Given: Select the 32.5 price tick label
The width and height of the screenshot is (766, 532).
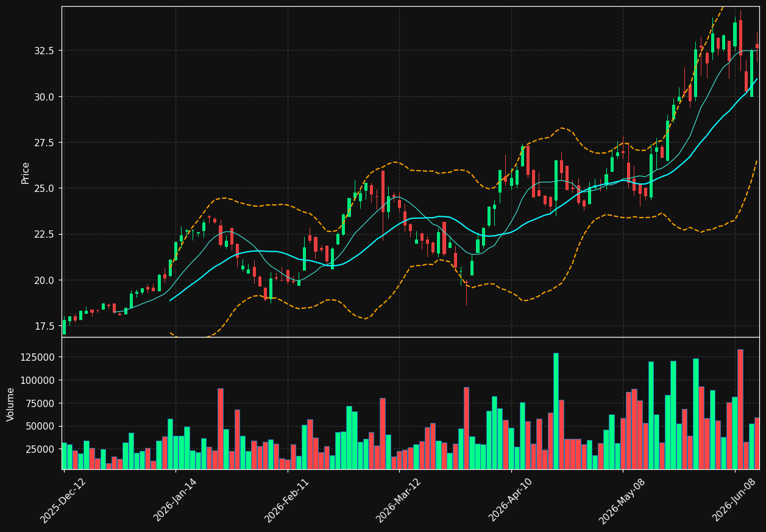Looking at the screenshot, I should (44, 51).
